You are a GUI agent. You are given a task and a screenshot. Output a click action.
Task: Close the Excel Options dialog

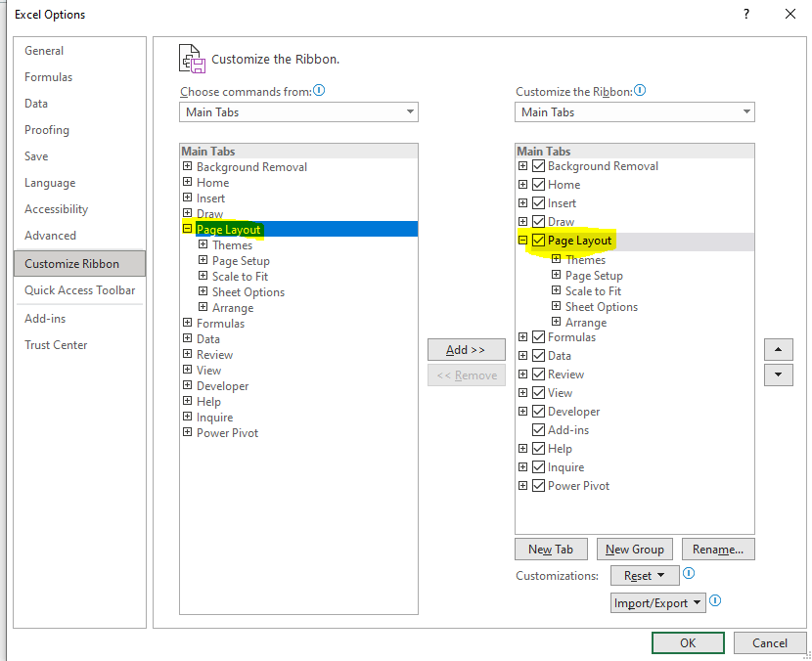click(790, 14)
